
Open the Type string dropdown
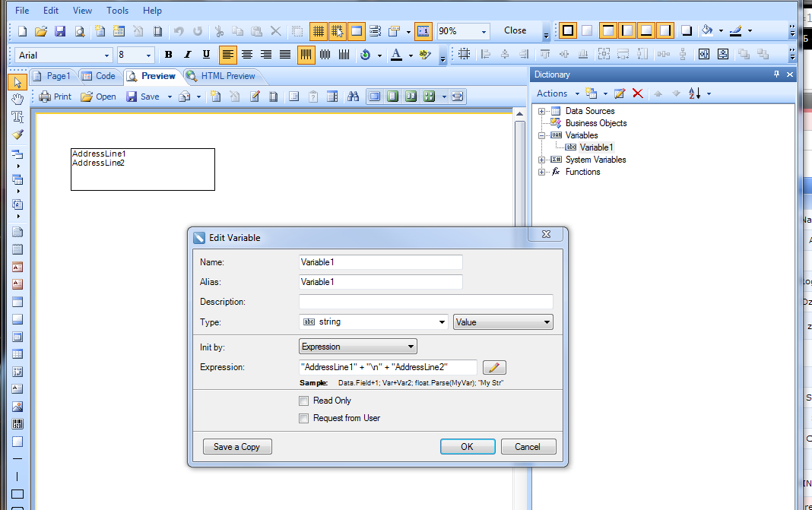pyautogui.click(x=373, y=322)
